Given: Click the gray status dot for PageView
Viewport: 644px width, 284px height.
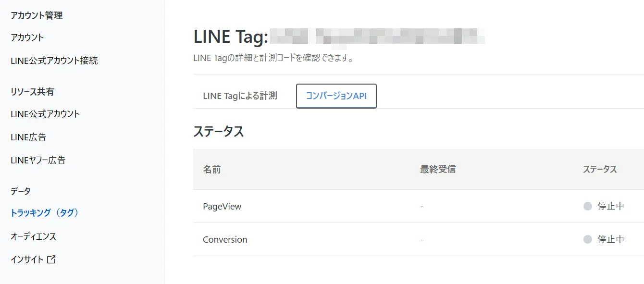Looking at the screenshot, I should click(587, 206).
